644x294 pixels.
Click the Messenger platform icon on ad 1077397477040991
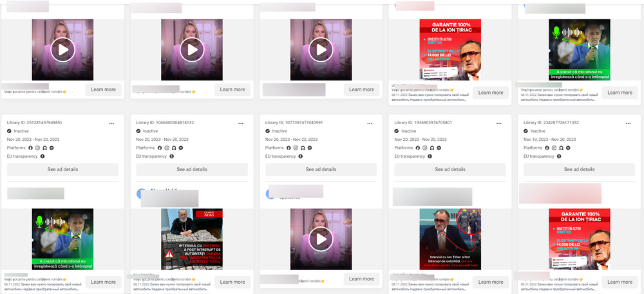click(310, 148)
